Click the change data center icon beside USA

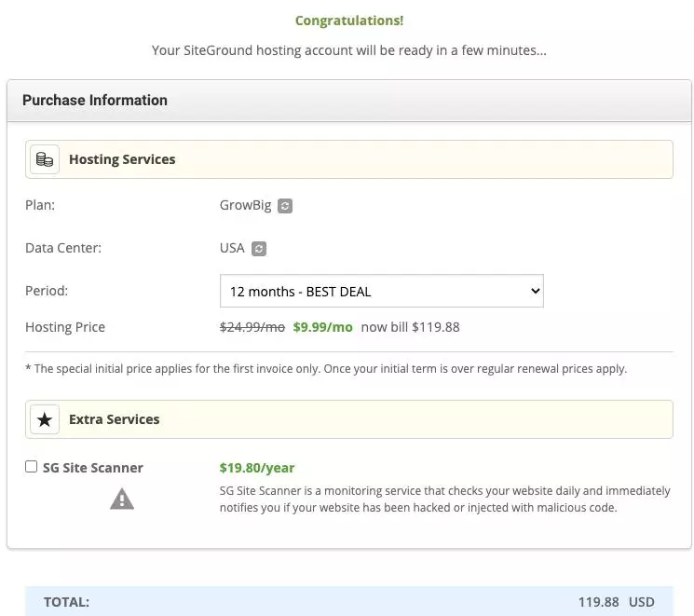point(258,249)
